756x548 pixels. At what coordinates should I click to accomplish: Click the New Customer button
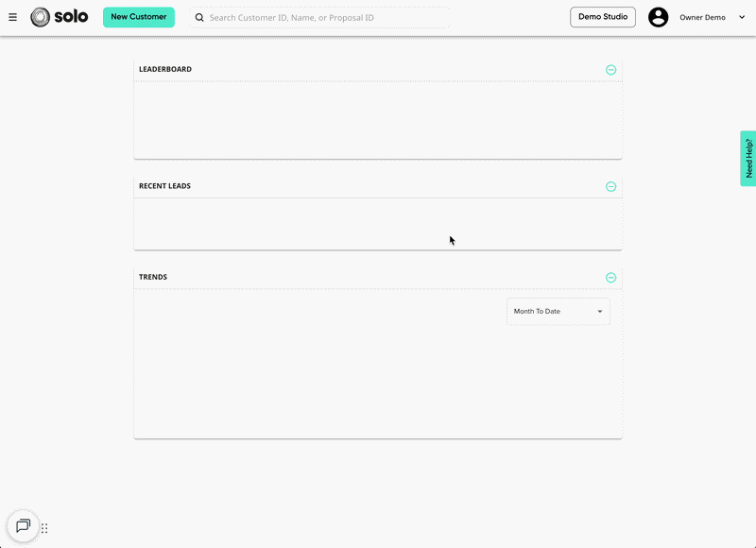point(138,16)
